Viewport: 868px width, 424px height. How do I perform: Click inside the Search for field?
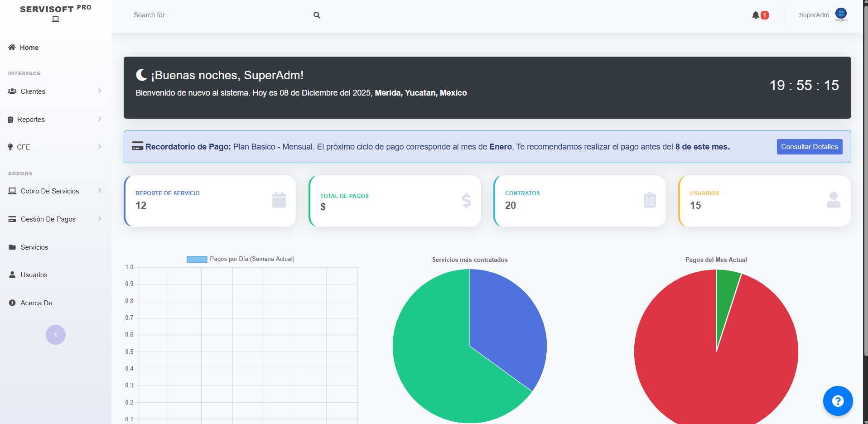(x=204, y=15)
